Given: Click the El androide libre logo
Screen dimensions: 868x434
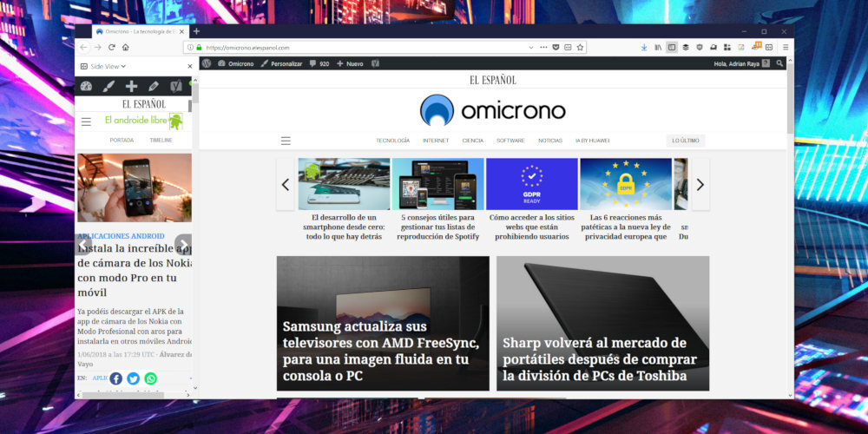Looking at the screenshot, I should pyautogui.click(x=144, y=121).
